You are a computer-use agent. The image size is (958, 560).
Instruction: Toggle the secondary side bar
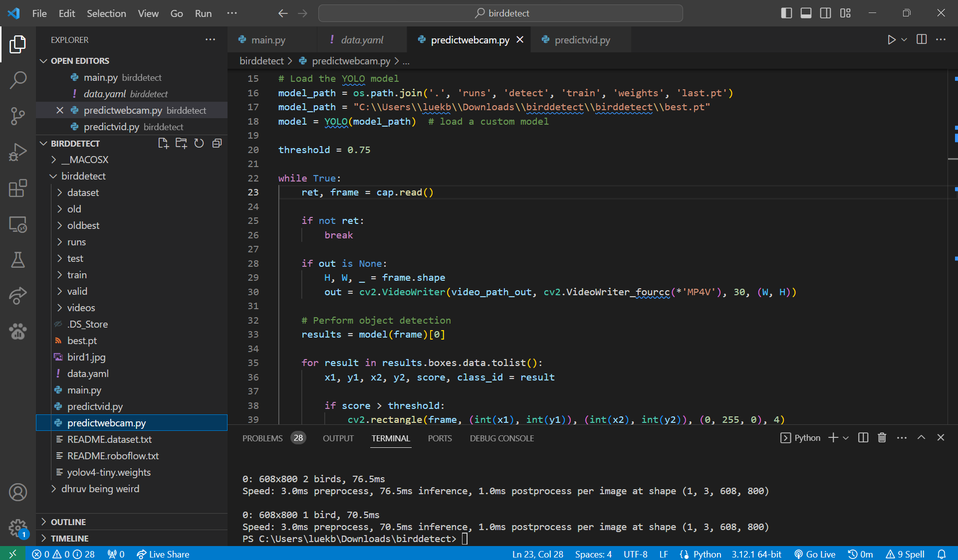pyautogui.click(x=826, y=13)
